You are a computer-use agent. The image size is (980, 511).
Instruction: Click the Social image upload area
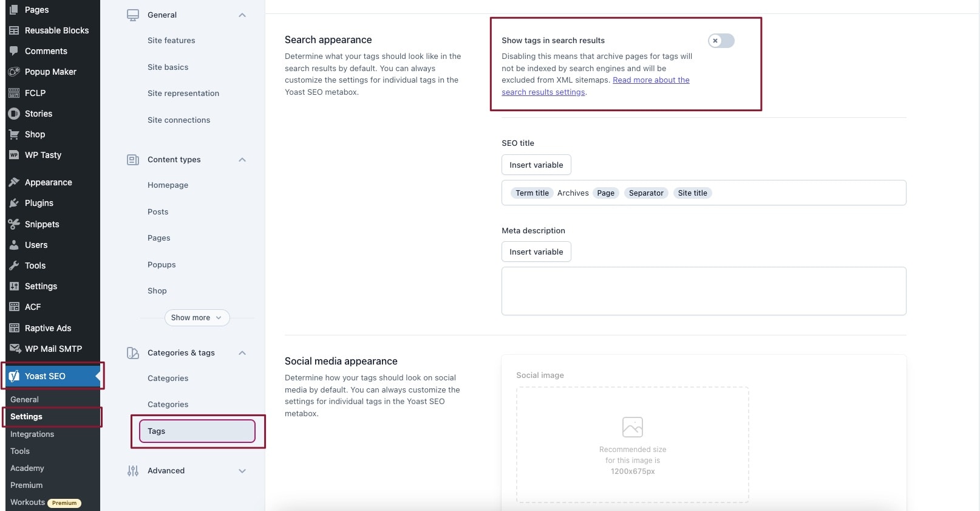633,445
